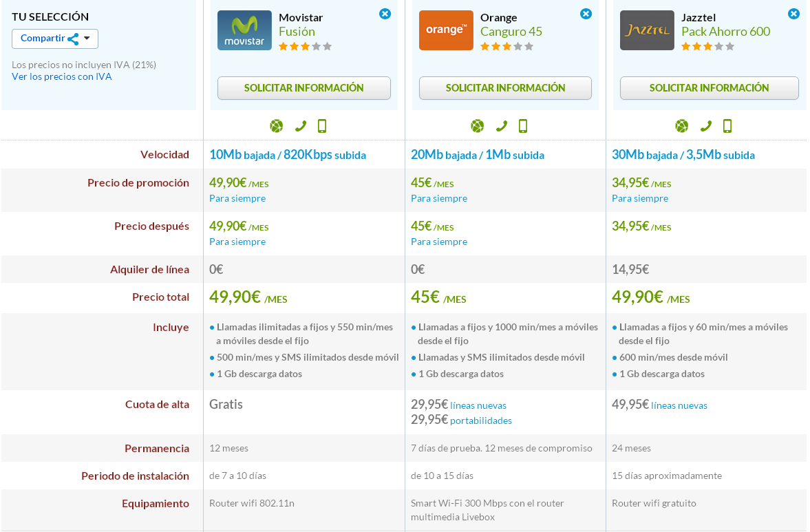Click the 'Periodo de instalación' row label
This screenshot has height=532, width=810.
[x=135, y=476]
